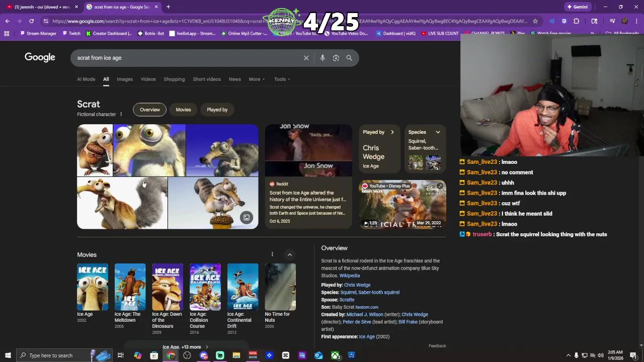
Task: Expand the Played by card arrow
Action: [392, 132]
